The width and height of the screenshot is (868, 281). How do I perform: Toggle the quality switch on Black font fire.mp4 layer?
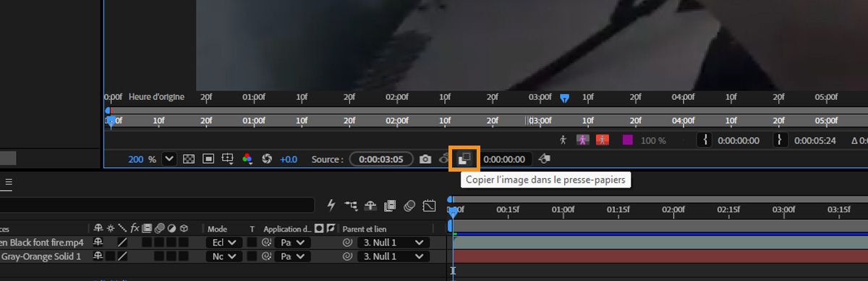pos(122,243)
